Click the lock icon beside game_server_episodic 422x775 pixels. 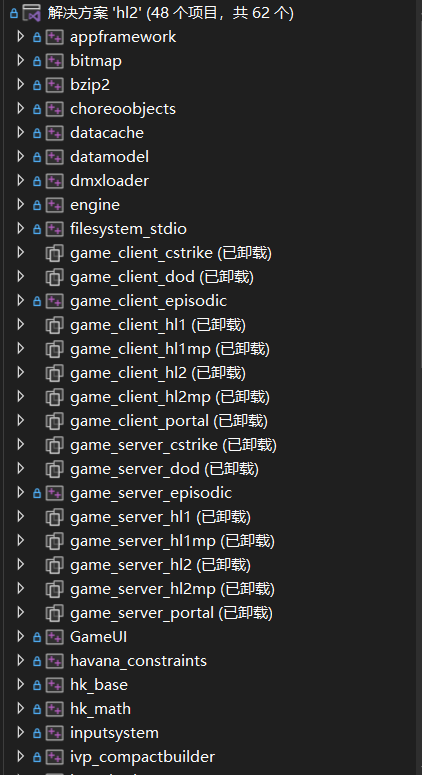tap(37, 493)
